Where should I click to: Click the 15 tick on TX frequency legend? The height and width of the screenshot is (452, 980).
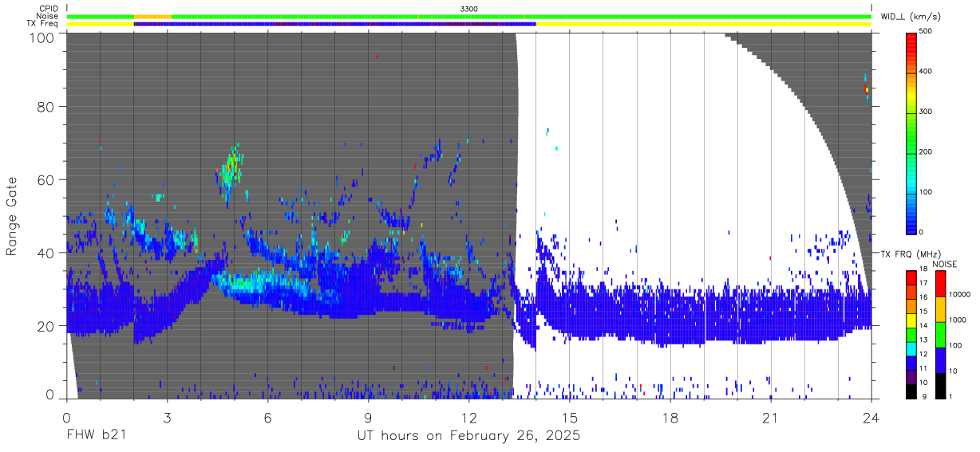[923, 312]
